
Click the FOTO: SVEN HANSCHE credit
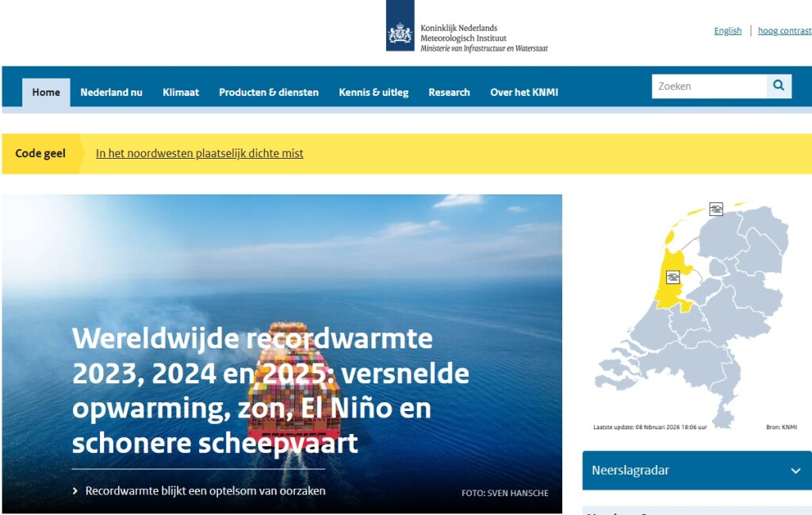505,494
